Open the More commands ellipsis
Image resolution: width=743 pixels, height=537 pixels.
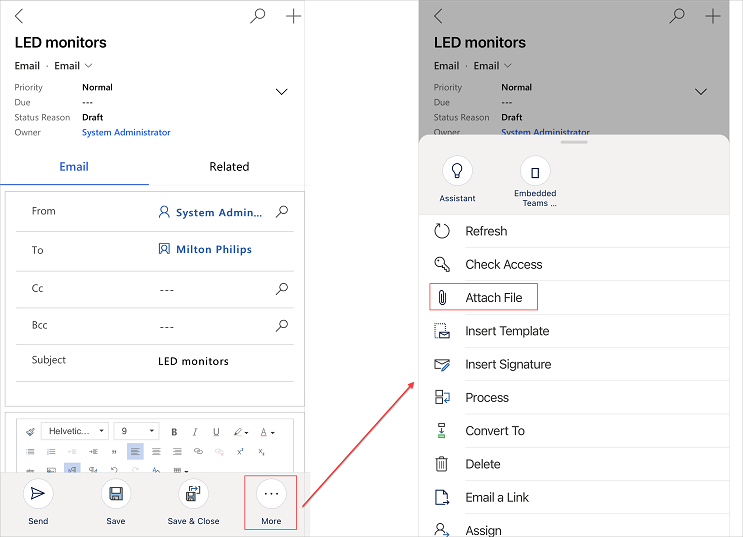pos(271,493)
